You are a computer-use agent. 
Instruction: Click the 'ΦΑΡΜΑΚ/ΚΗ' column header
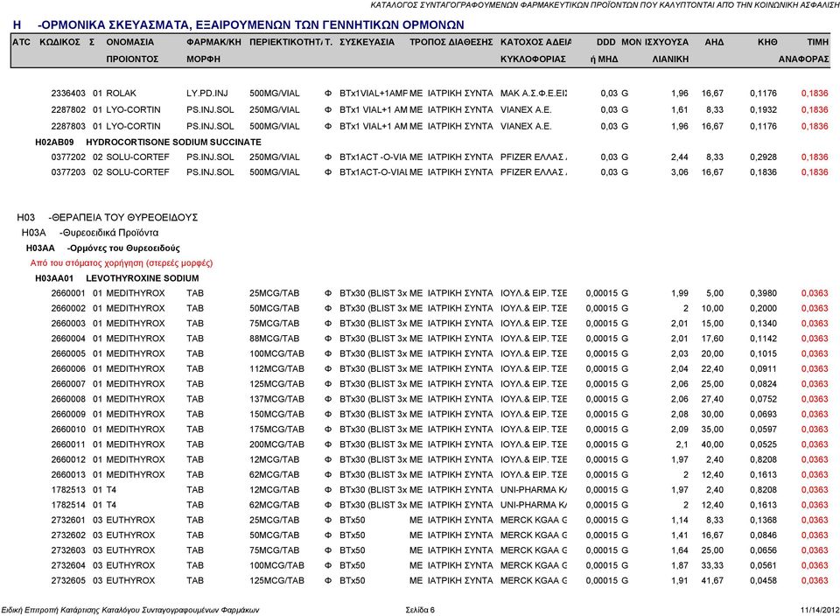tap(213, 42)
